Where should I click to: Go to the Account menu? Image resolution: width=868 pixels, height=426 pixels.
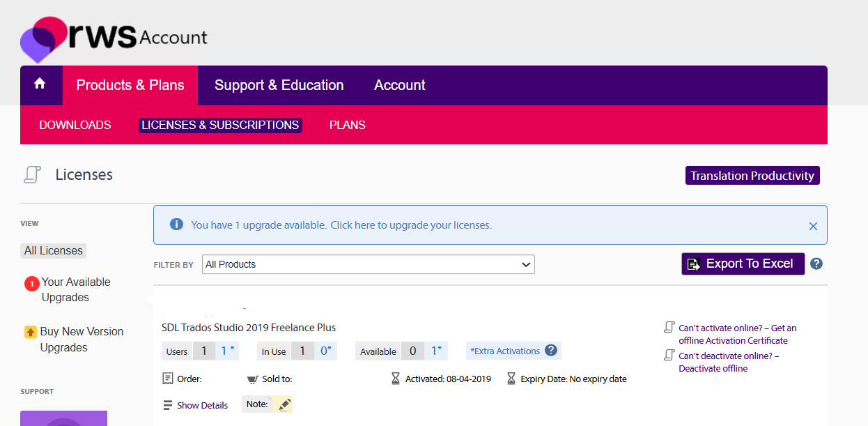click(x=399, y=85)
